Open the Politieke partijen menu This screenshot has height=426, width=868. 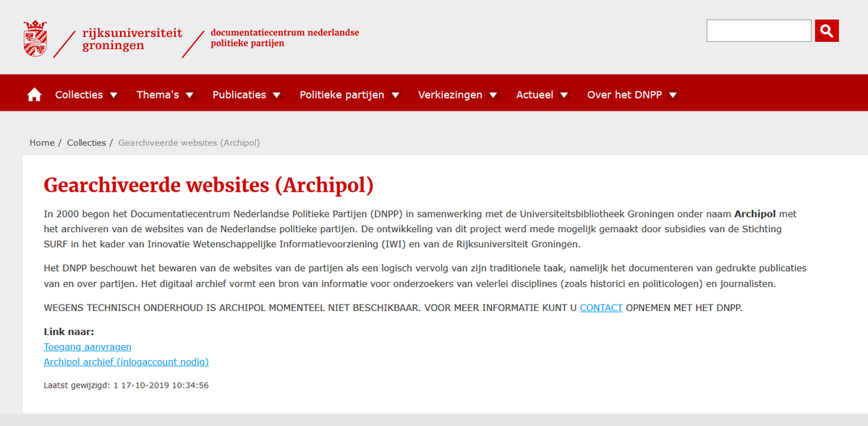point(342,95)
